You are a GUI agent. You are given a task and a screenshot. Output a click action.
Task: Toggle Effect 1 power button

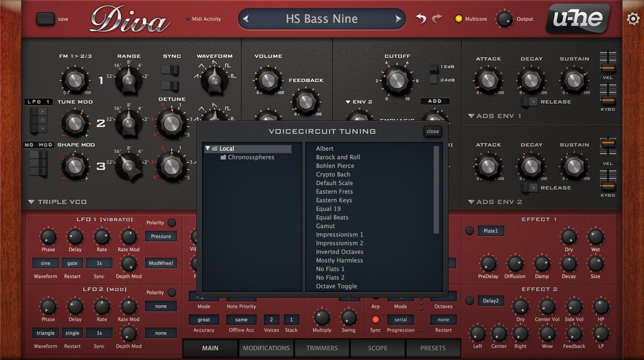469,231
